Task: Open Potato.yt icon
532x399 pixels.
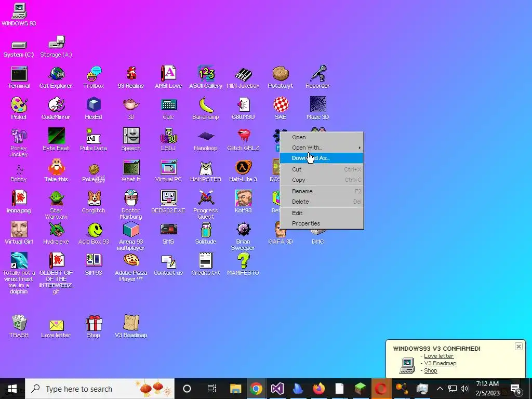Action: click(280, 77)
